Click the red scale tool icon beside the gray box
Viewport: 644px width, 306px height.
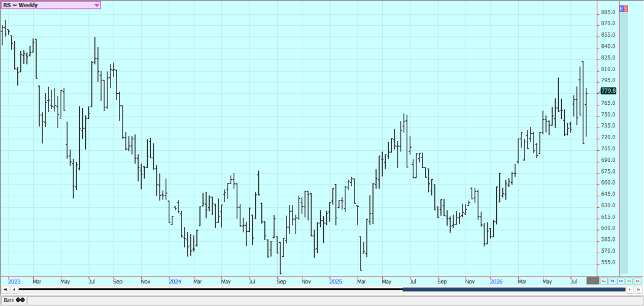click(604, 281)
